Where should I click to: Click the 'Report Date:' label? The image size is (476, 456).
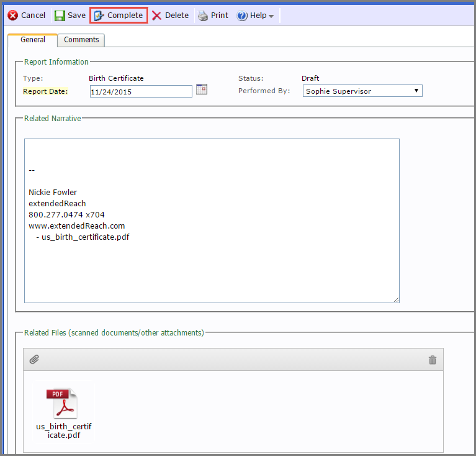45,91
